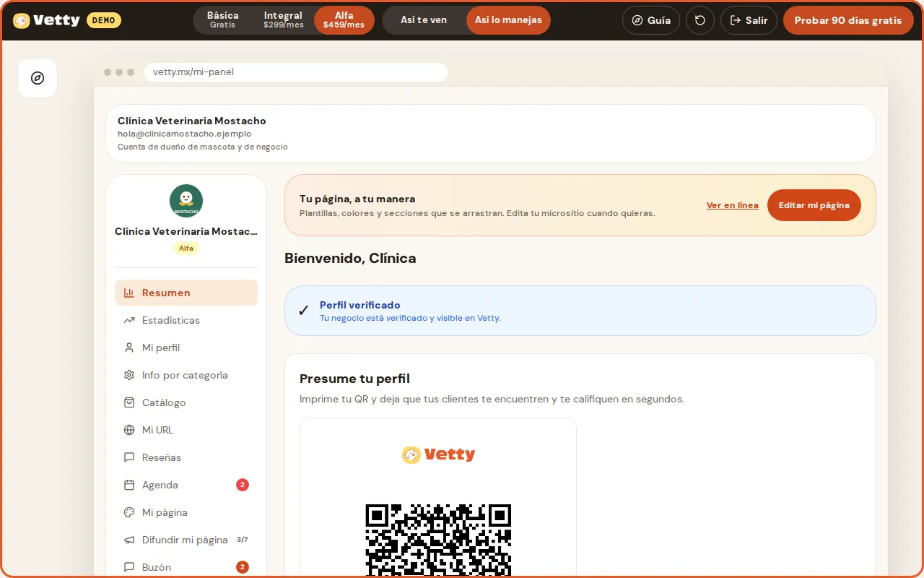Click the Presume tu perfil heading
The image size is (924, 578).
pos(354,379)
